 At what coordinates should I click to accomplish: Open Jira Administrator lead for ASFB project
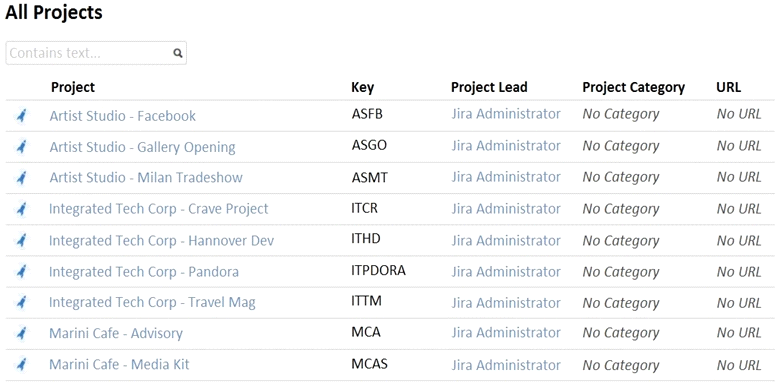click(x=506, y=114)
